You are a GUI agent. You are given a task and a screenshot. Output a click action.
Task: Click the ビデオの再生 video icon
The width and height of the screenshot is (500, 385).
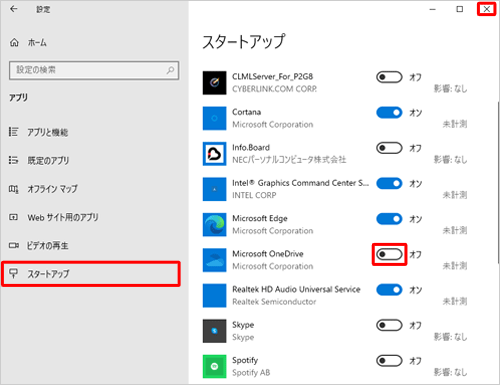coord(13,246)
